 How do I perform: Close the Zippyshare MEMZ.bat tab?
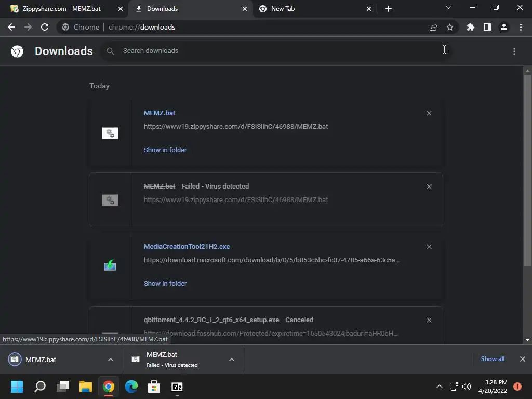[x=121, y=9]
